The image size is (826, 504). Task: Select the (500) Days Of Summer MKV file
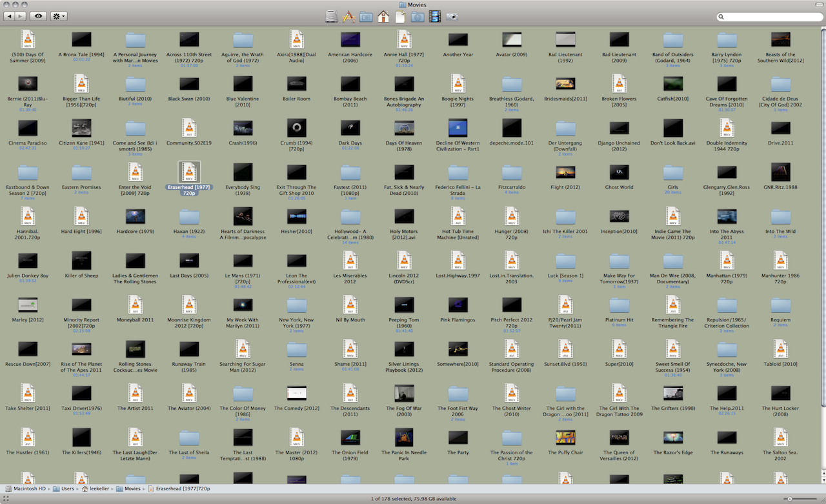pyautogui.click(x=27, y=39)
